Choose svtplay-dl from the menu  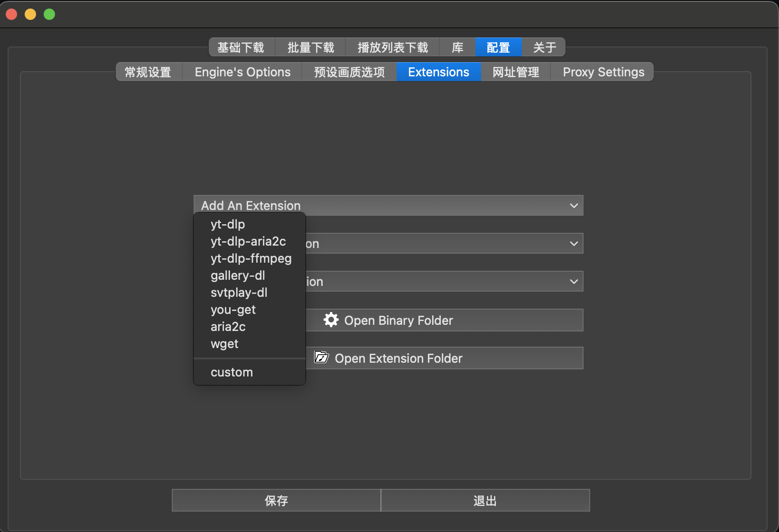[x=239, y=293]
